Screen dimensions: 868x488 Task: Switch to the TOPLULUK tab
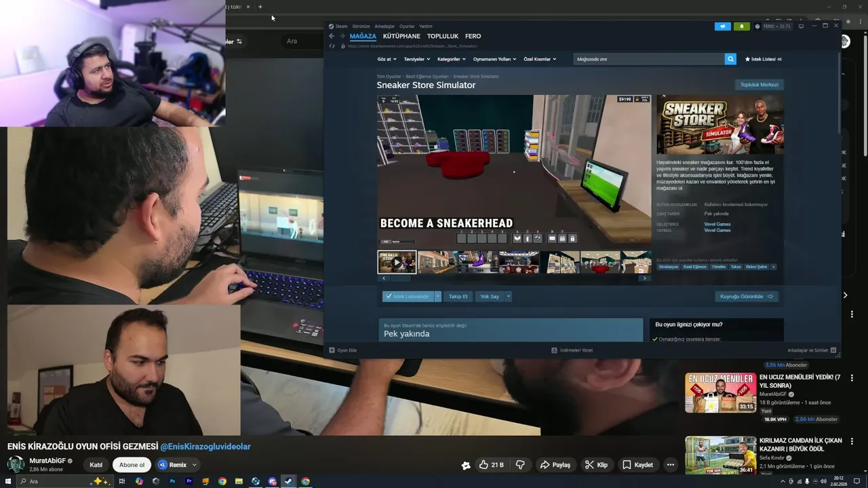[443, 36]
